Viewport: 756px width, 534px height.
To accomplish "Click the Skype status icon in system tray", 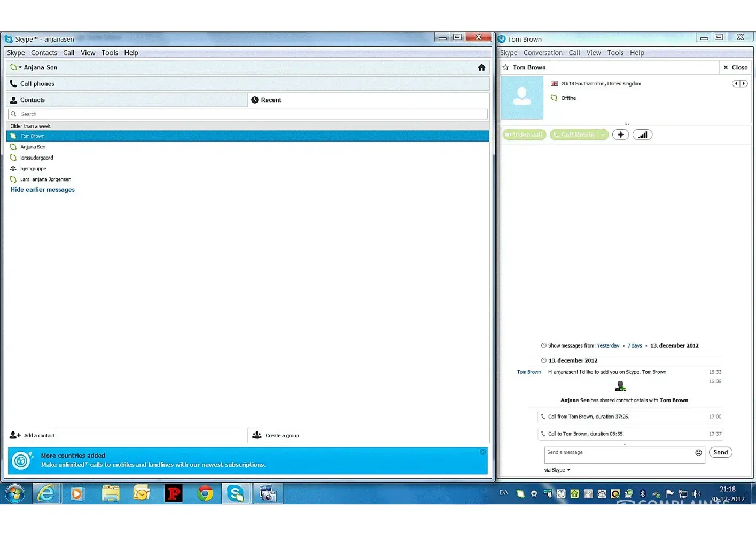I will [x=520, y=494].
